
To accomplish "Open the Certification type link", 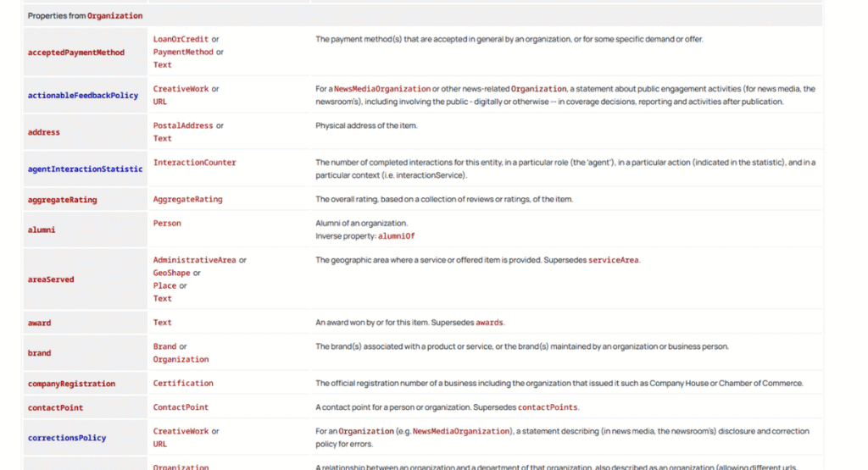I will pos(183,384).
